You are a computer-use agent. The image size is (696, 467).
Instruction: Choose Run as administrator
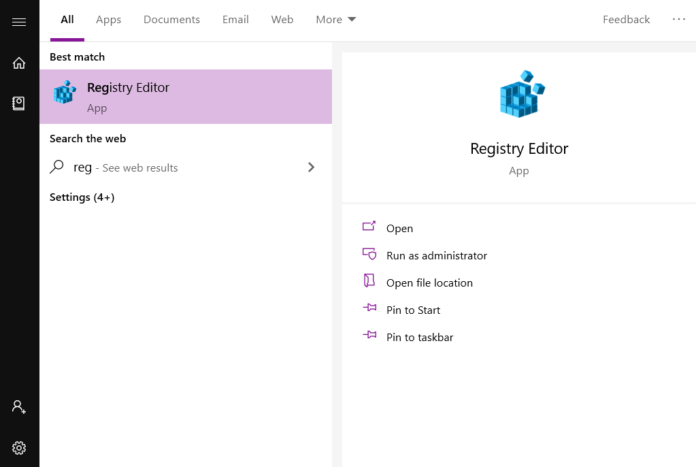[436, 256]
